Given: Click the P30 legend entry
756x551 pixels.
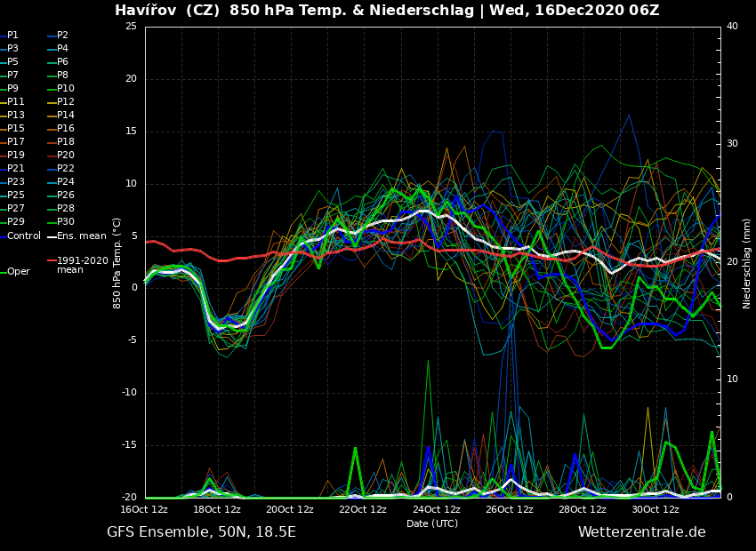Looking at the screenshot, I should pos(66,222).
